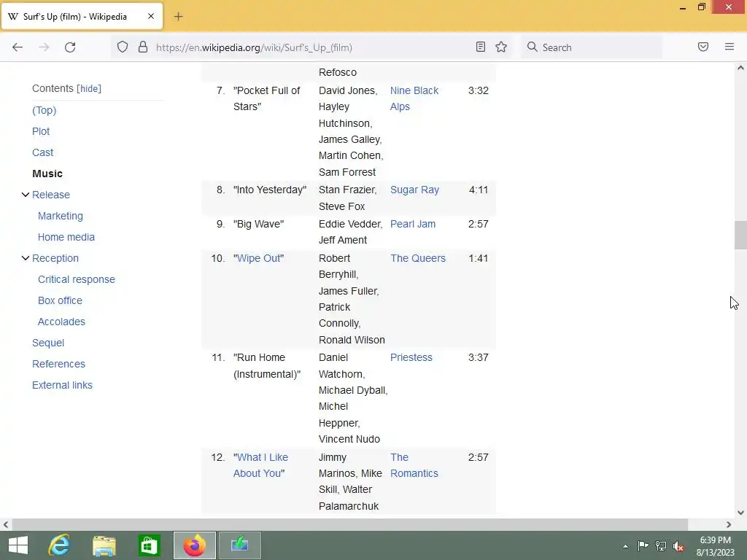Open Pearl Jam artist link

(x=413, y=224)
